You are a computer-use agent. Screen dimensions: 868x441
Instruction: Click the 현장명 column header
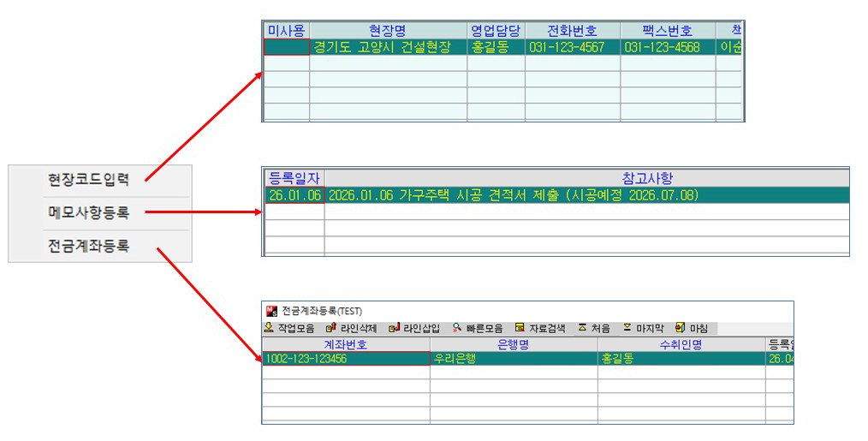[388, 31]
